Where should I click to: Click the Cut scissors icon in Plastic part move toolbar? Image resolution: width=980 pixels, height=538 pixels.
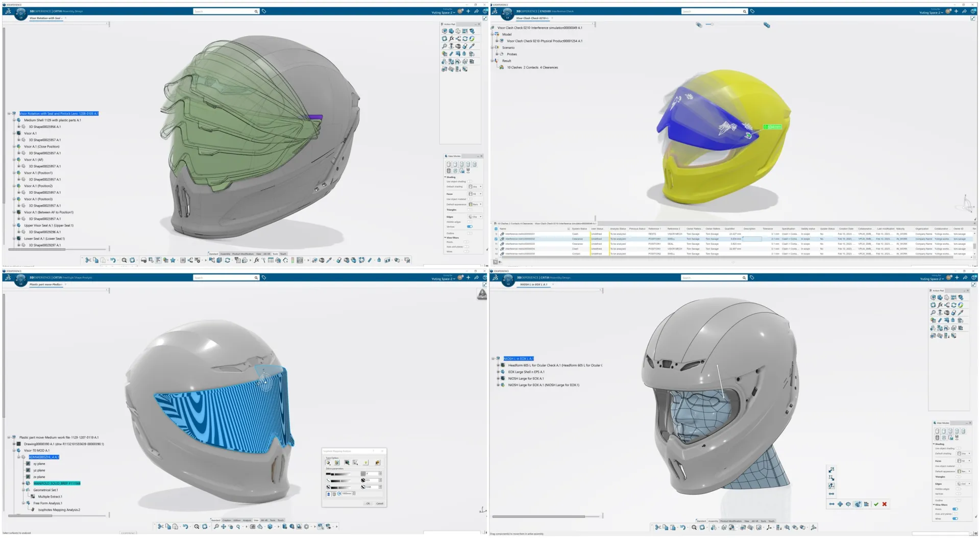coord(161,527)
